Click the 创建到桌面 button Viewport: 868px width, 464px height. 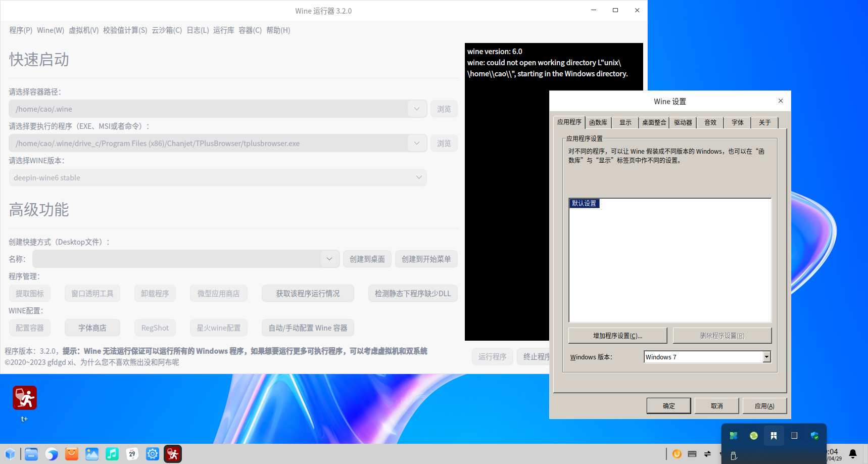(x=367, y=259)
